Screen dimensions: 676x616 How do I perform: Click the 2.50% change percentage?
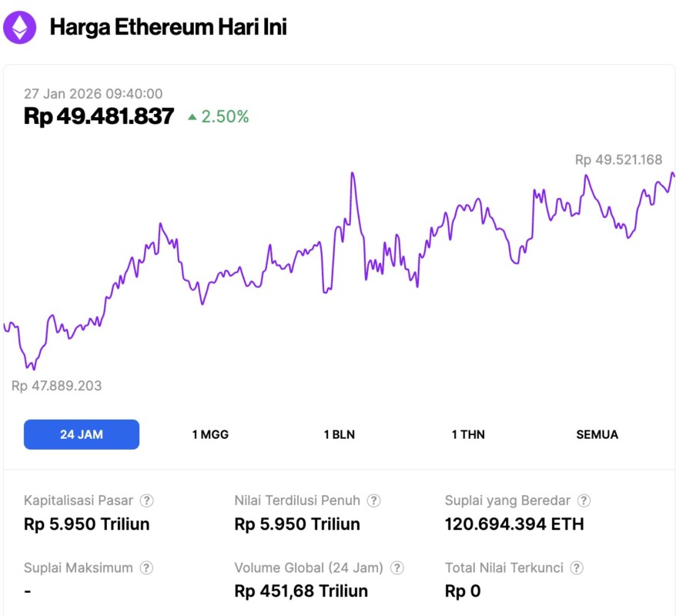click(x=225, y=117)
